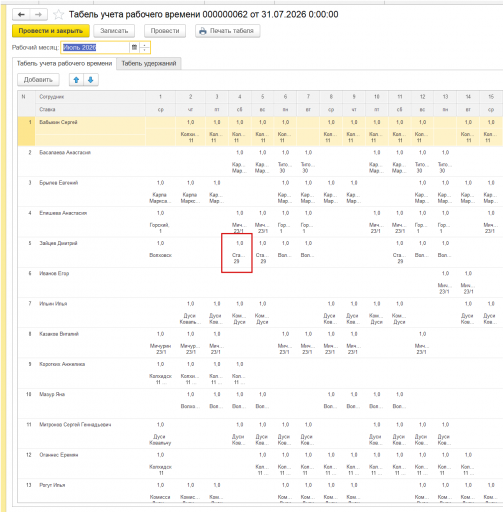Viewport: 503px width, 512px height.
Task: Add a new row with Добавить
Action: [x=38, y=80]
